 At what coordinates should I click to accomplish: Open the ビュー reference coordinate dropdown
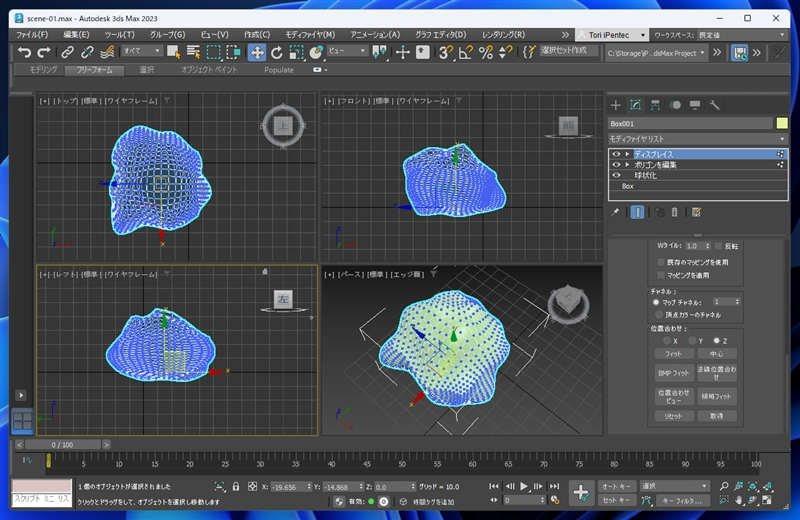(347, 51)
